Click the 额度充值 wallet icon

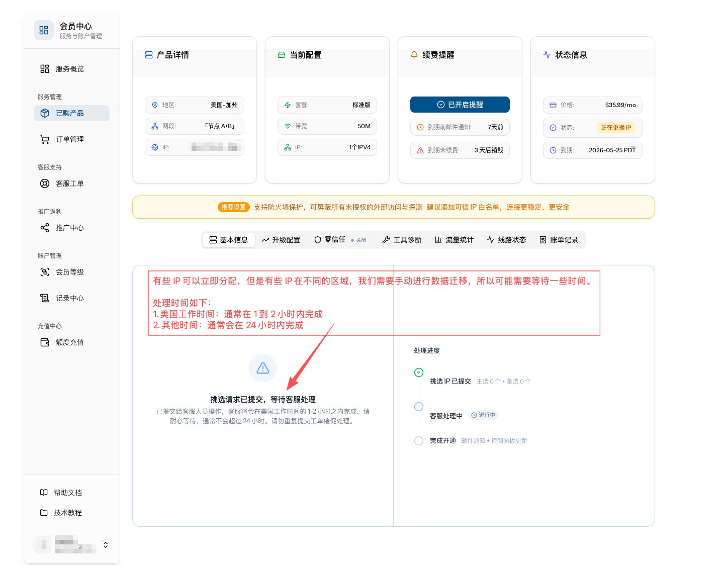click(45, 342)
